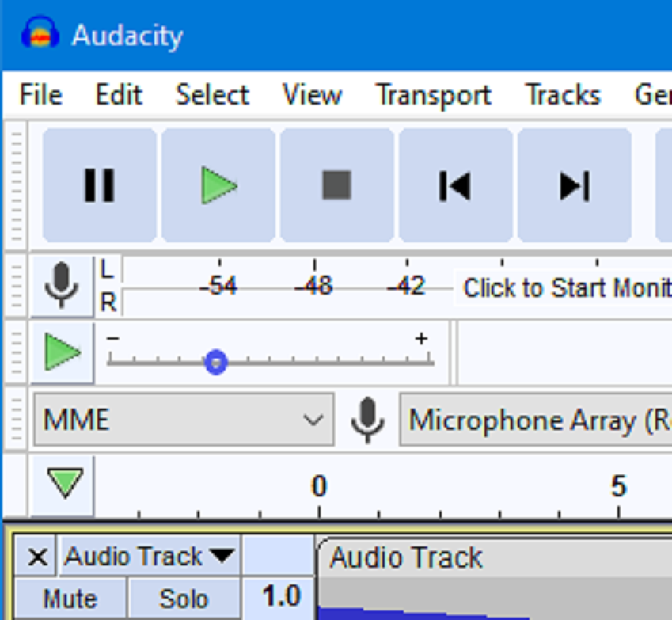This screenshot has height=620, width=672.
Task: Skip to the start of the track
Action: coord(455,186)
